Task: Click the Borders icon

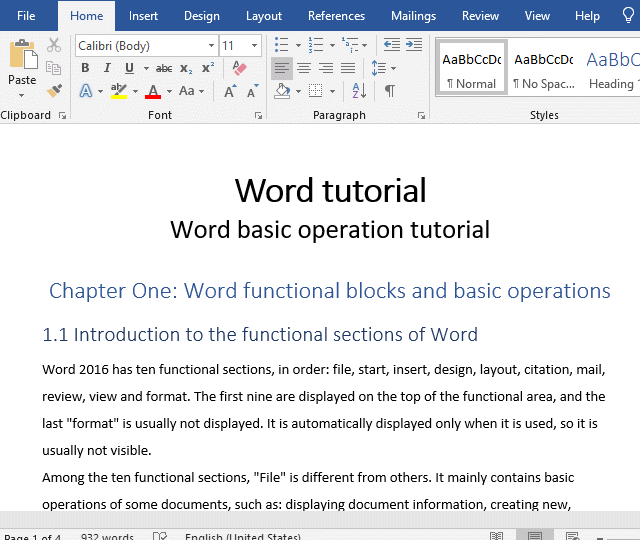Action: tap(316, 91)
